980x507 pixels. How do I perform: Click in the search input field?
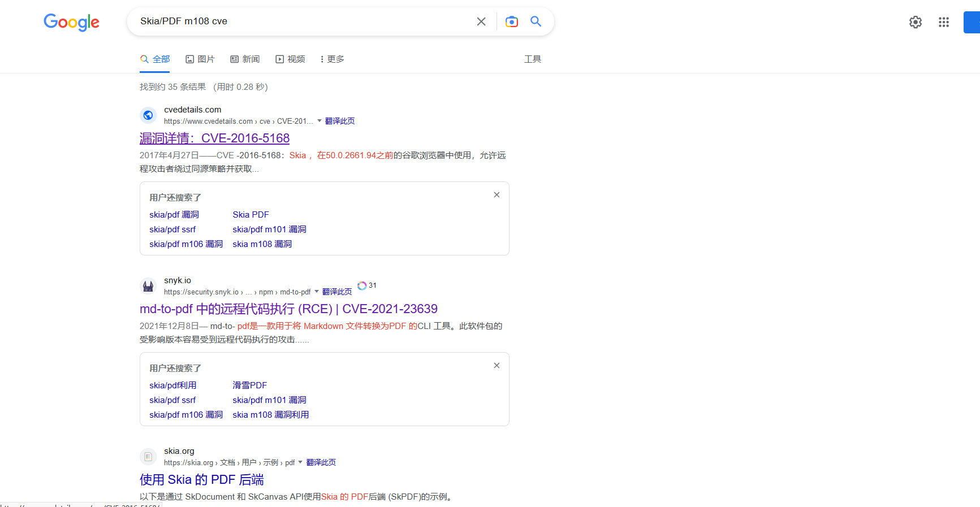tap(303, 21)
